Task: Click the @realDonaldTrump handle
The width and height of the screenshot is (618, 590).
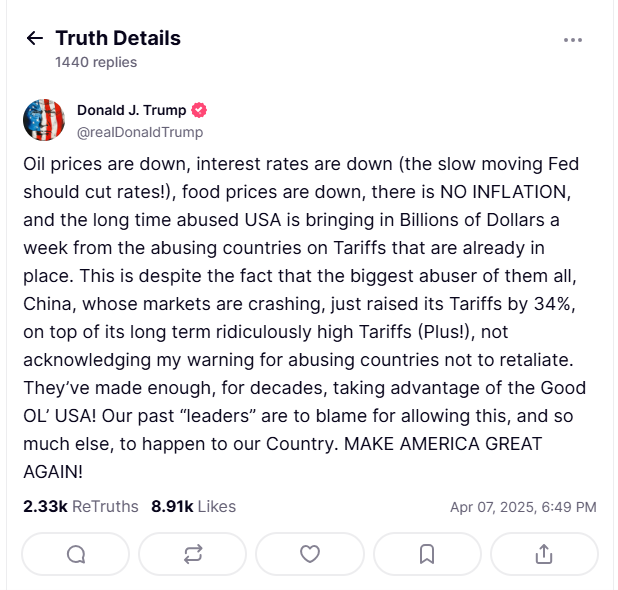Action: pyautogui.click(x=140, y=132)
